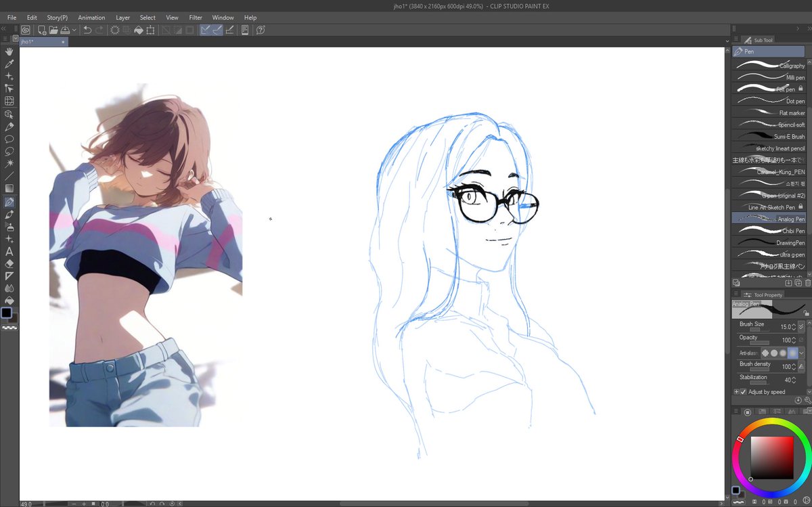812x507 pixels.
Task: Toggle the Adjust by speed checkbox
Action: [744, 392]
